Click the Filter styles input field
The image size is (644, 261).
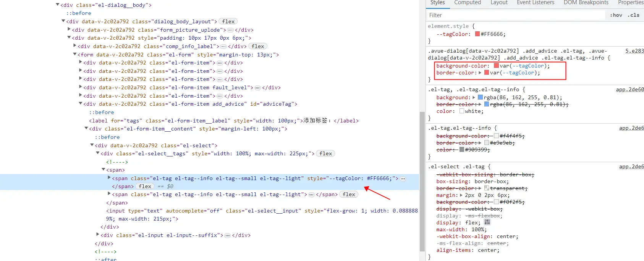tap(516, 15)
